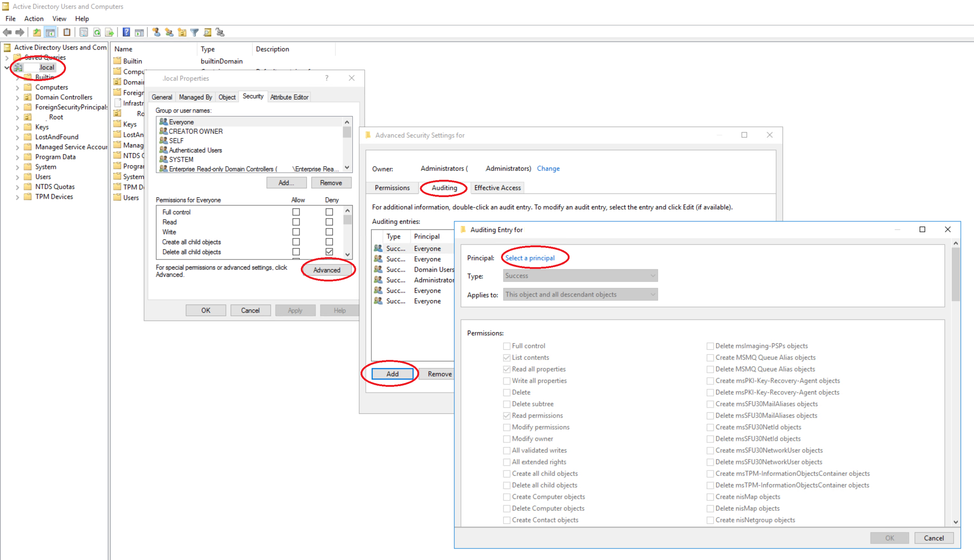Open the Applies to dropdown
The image size is (974, 560).
(580, 294)
